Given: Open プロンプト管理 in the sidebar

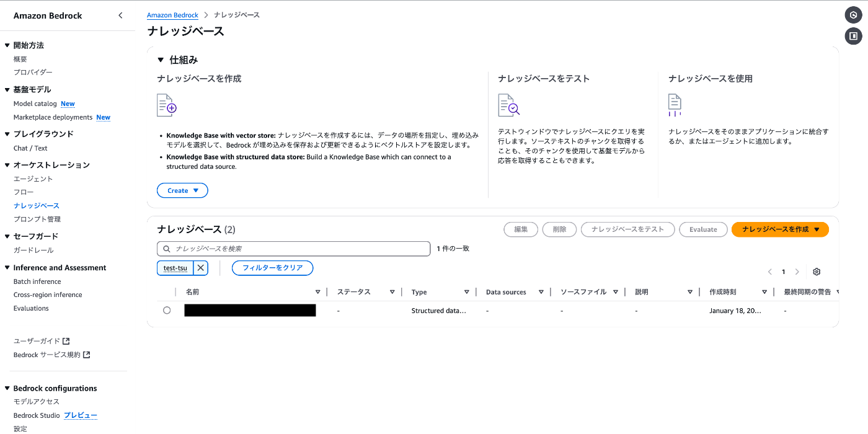Looking at the screenshot, I should click(x=37, y=219).
